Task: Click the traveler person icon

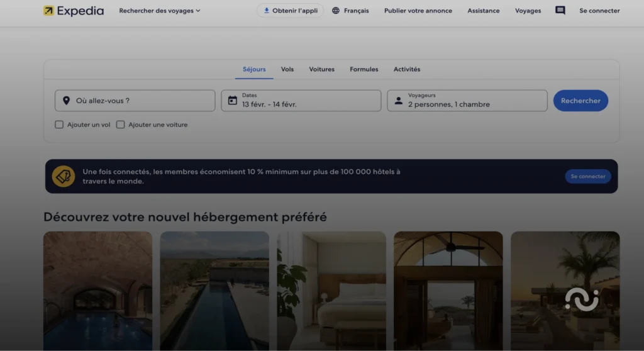Action: [x=398, y=101]
